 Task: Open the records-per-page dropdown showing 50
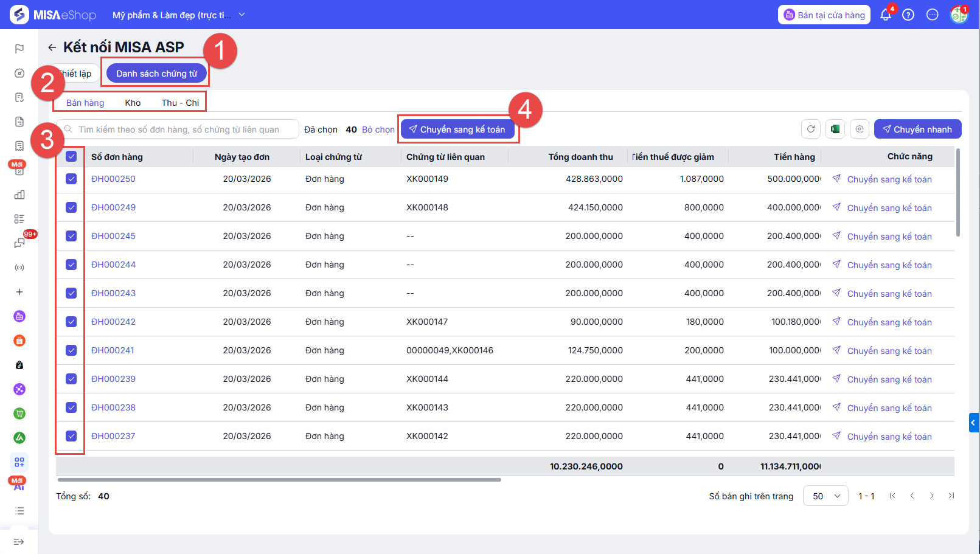tap(825, 496)
